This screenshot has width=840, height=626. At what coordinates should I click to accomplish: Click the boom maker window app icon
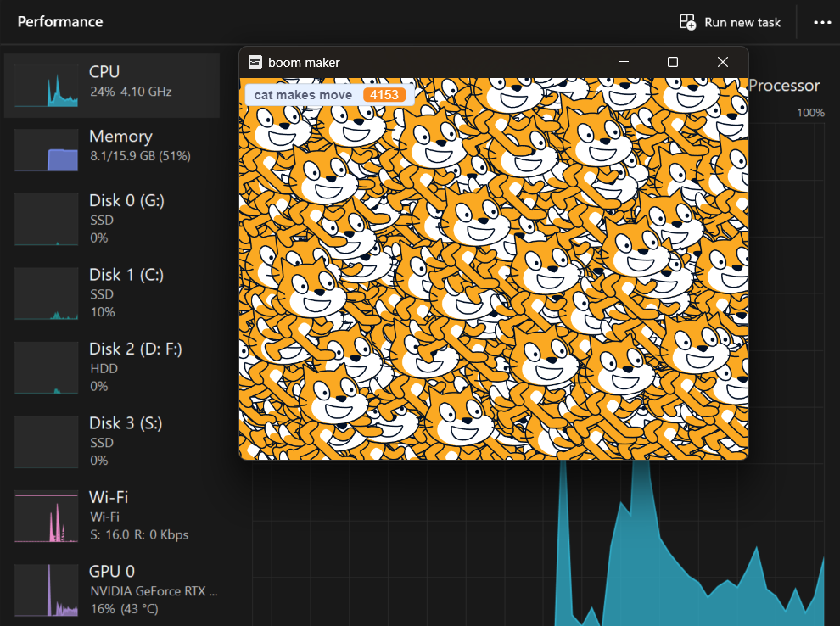click(255, 62)
